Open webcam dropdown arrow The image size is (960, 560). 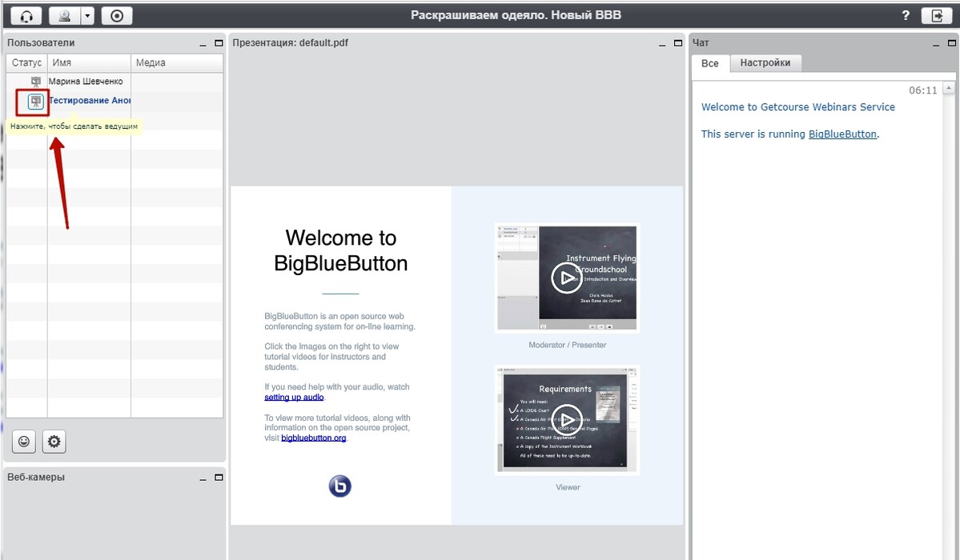[x=87, y=16]
